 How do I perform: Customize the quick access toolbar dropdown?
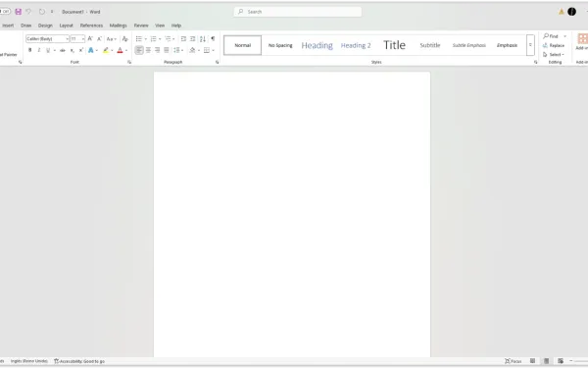point(52,12)
